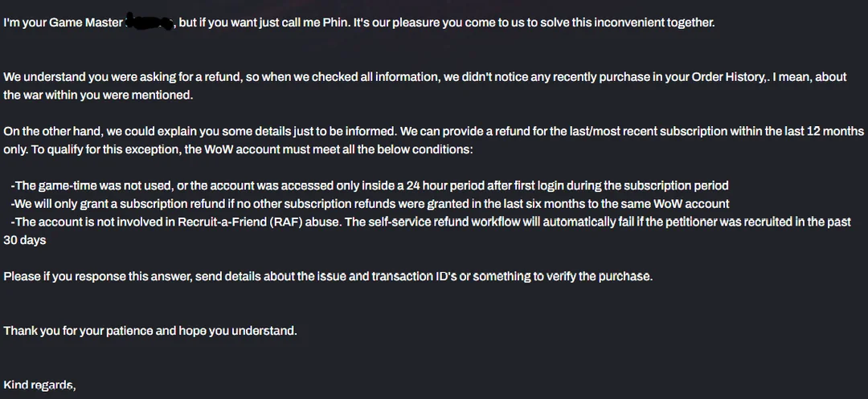Click the wrapped text "30 days"
Screen dimensions: 868x399
click(25, 240)
